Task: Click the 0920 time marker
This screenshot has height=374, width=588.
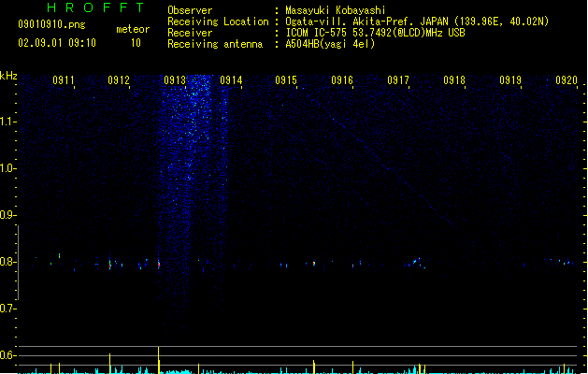Action: tap(566, 80)
